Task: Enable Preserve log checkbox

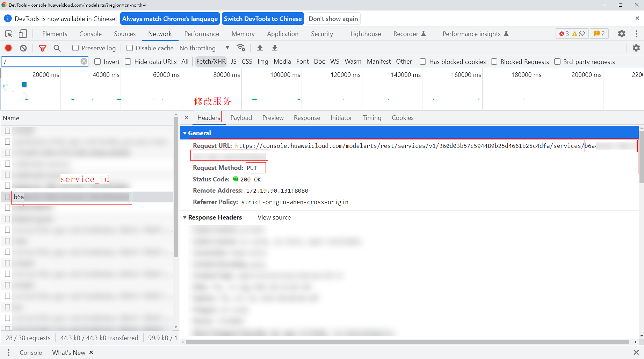Action: [x=75, y=48]
